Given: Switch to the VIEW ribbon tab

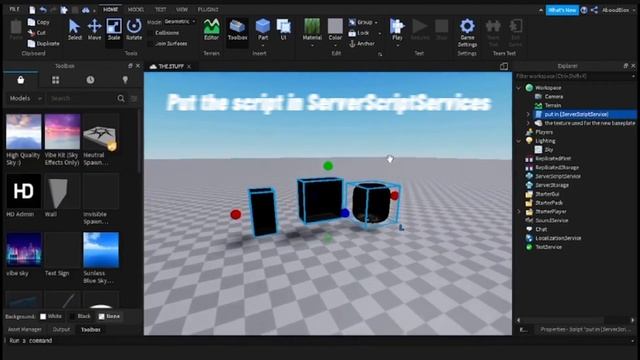Looking at the screenshot, I should 182,9.
